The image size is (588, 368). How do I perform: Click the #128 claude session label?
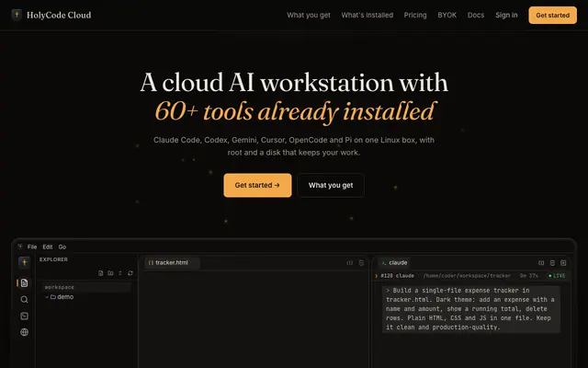pyautogui.click(x=397, y=276)
